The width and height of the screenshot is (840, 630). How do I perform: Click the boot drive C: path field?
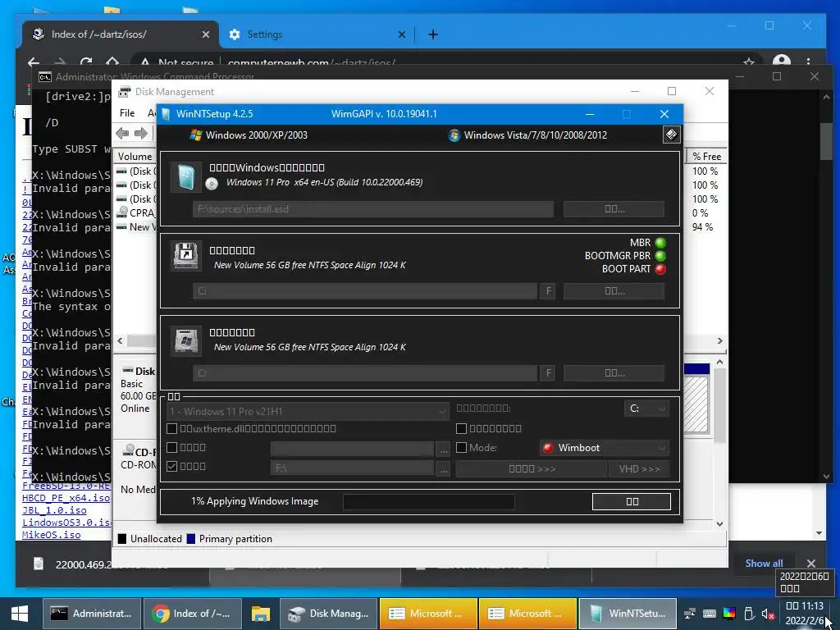click(365, 291)
